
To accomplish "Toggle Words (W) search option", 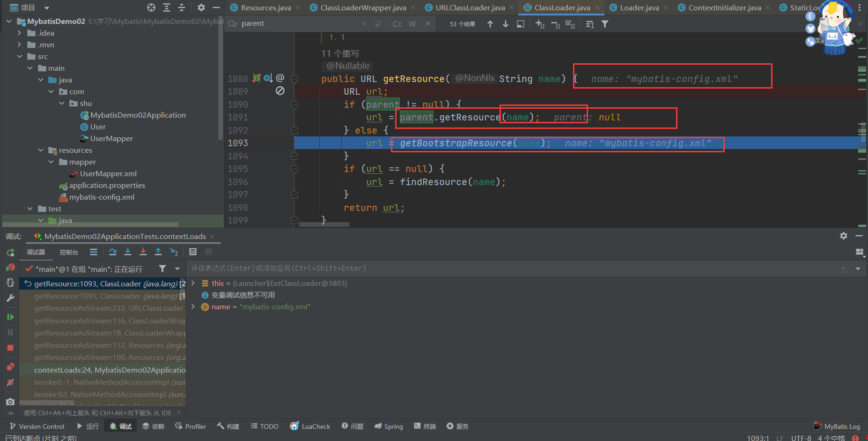I will click(412, 24).
